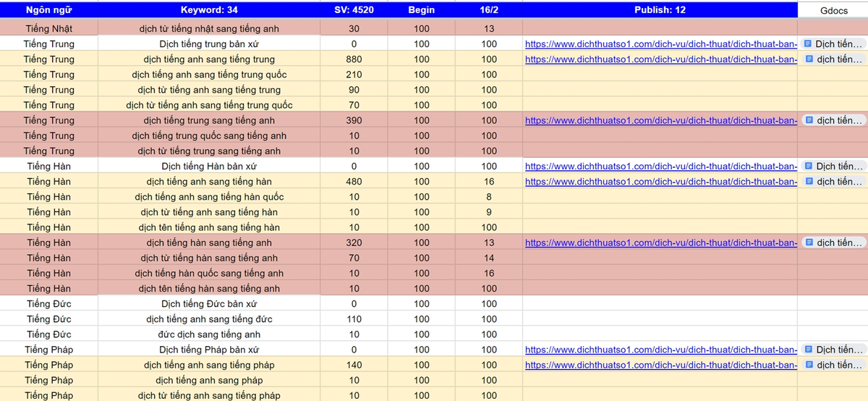Select the 'Keyword: 34' header cell
Screen dimensions: 868x401
209,11
